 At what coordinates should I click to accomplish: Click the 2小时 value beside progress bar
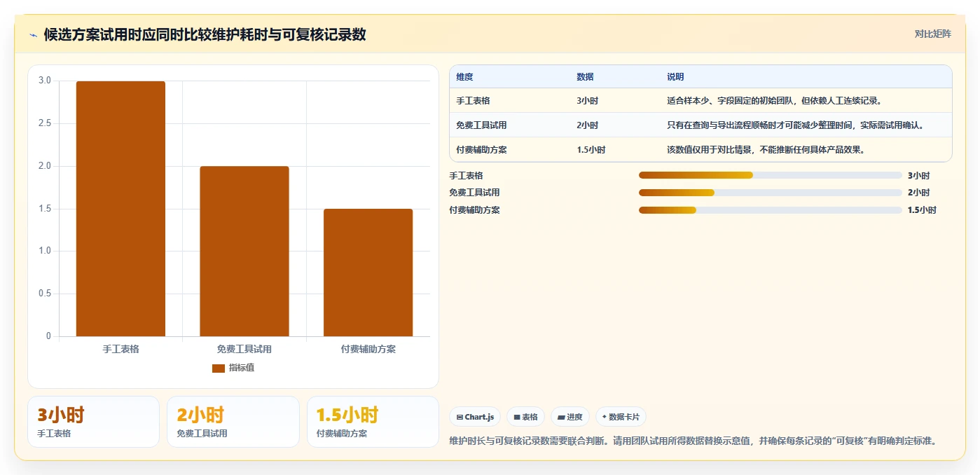pos(918,193)
